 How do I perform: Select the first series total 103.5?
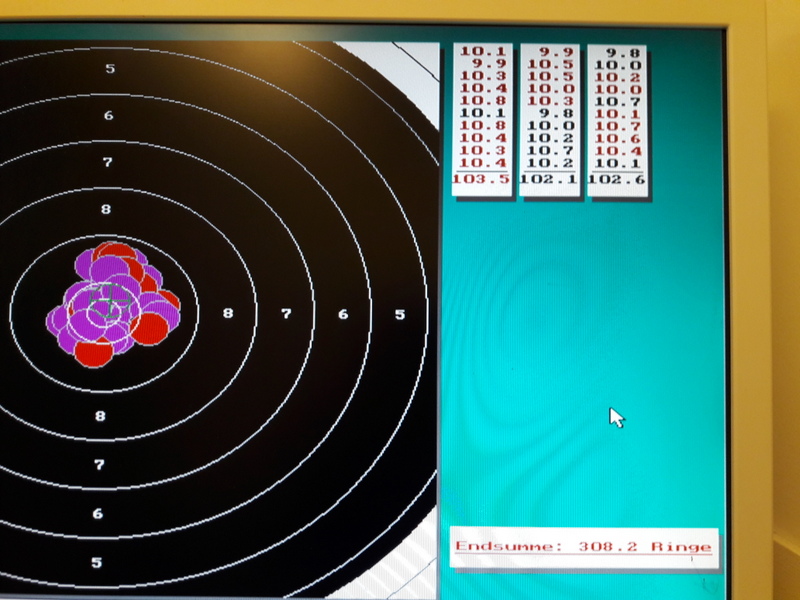481,179
